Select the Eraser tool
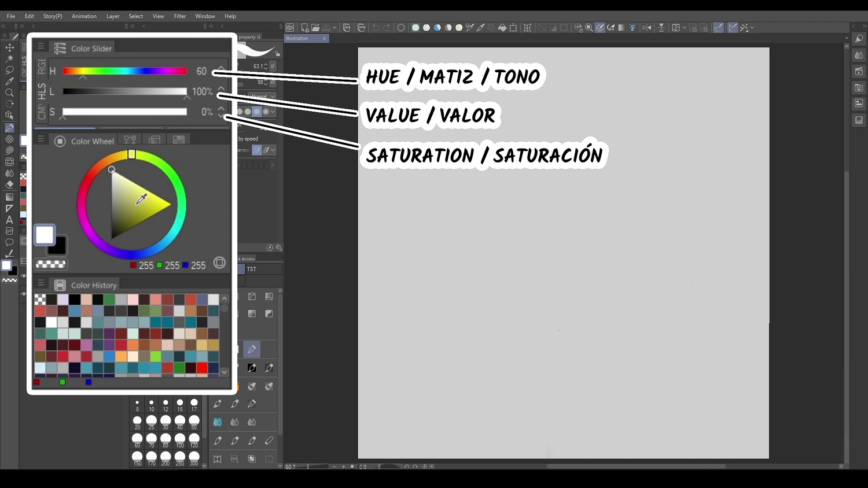 pos(9,184)
